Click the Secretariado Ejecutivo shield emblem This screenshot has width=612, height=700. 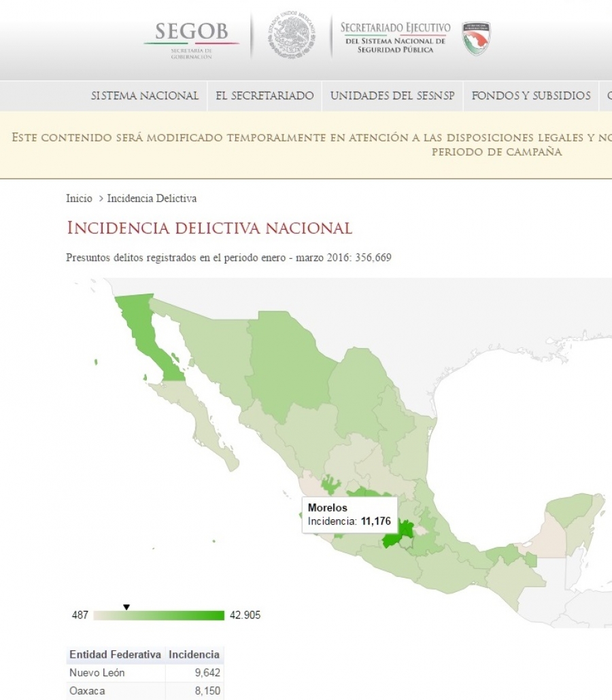click(476, 38)
